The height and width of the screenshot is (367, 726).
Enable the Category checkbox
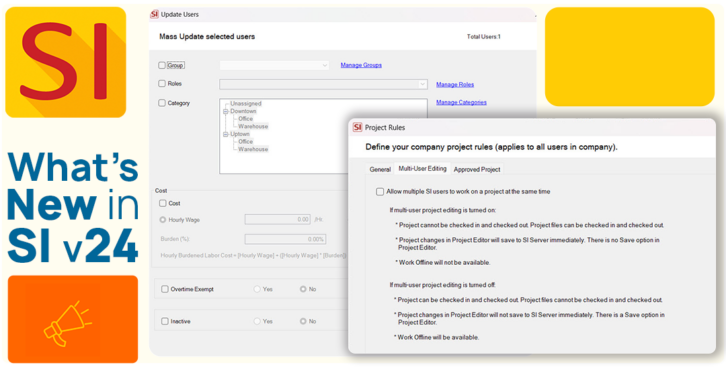(x=162, y=103)
